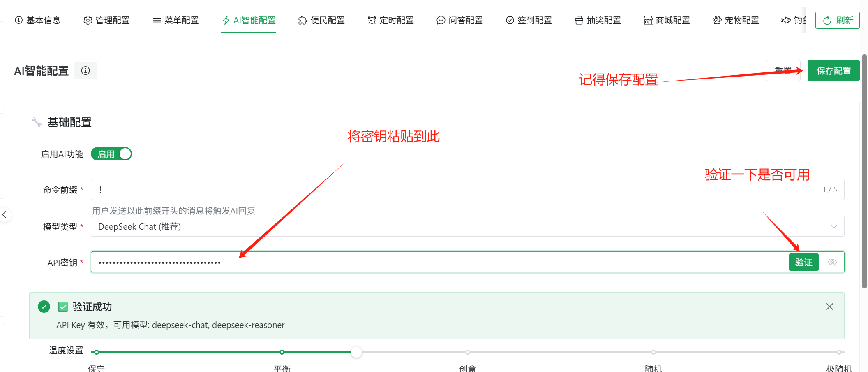Open the 基本信息 tab
The height and width of the screenshot is (372, 868).
click(x=37, y=20)
